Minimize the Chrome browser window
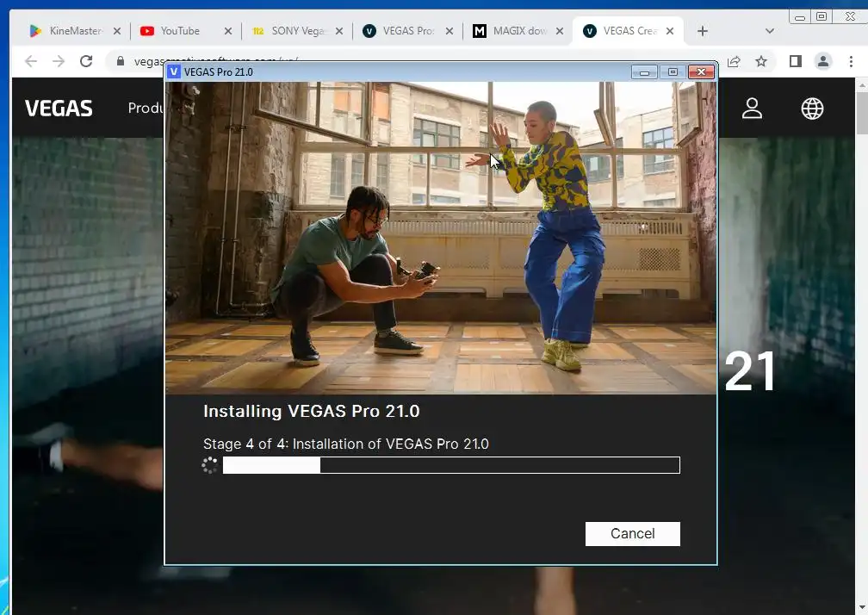 point(800,16)
